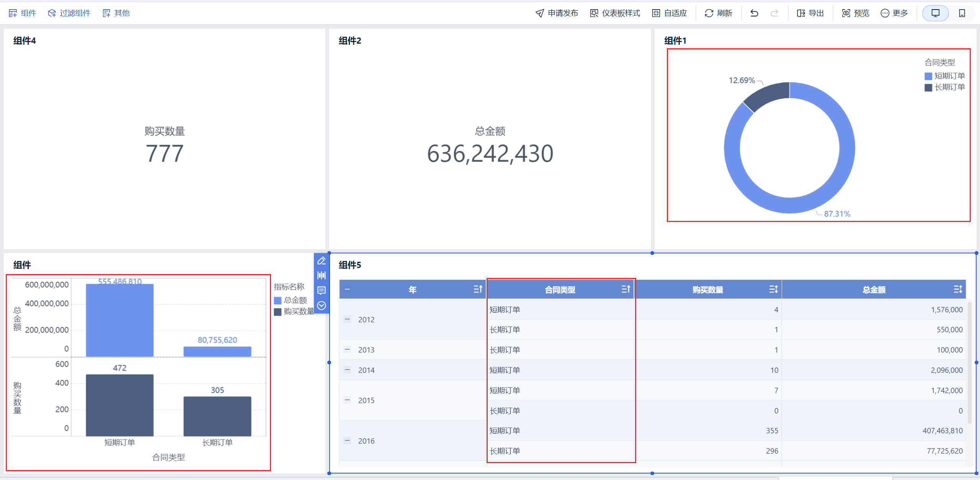
Task: Open the 更多 menu
Action: coord(894,13)
